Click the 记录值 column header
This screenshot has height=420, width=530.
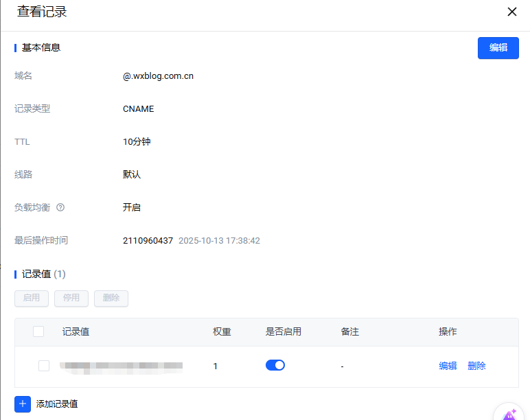click(x=76, y=331)
